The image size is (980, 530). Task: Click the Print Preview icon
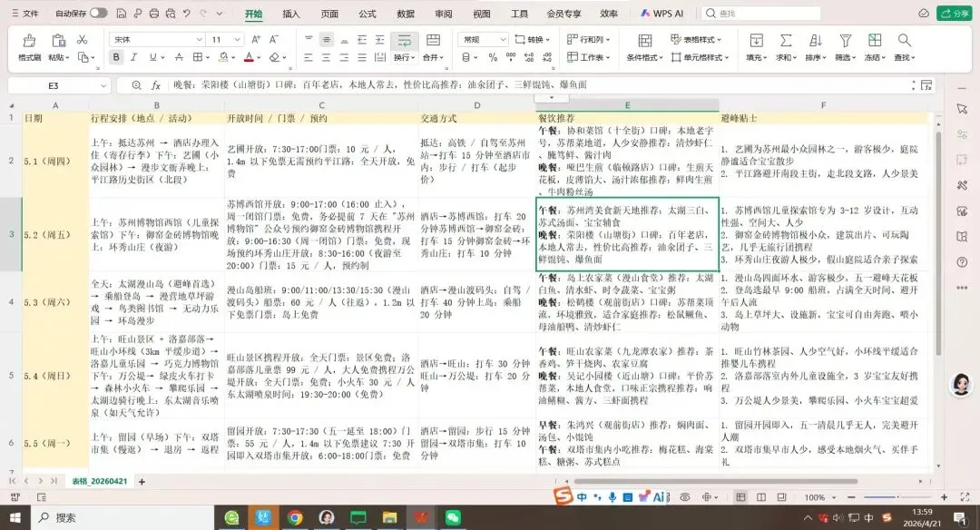coord(170,13)
